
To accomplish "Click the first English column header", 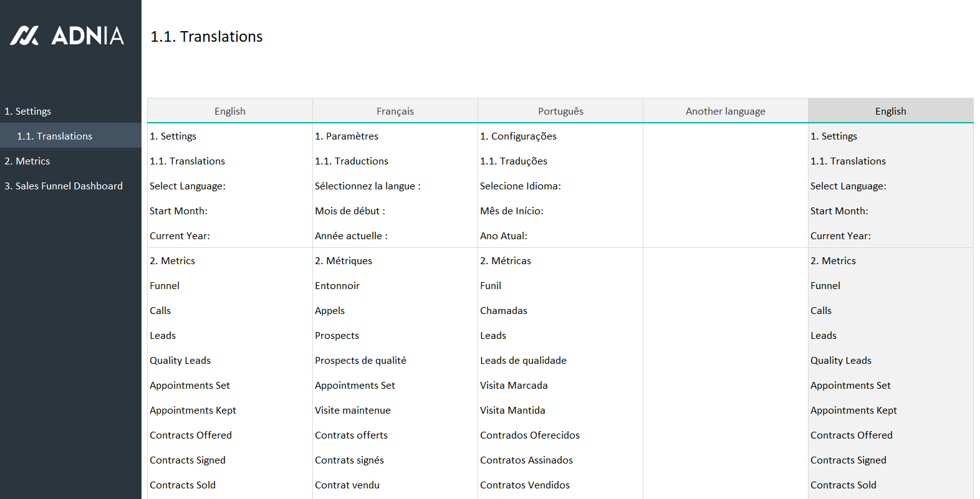I will [x=229, y=111].
